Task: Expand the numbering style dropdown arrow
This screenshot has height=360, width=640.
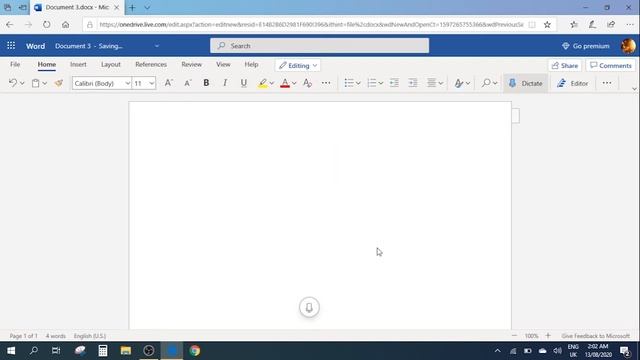Action: pyautogui.click(x=380, y=83)
